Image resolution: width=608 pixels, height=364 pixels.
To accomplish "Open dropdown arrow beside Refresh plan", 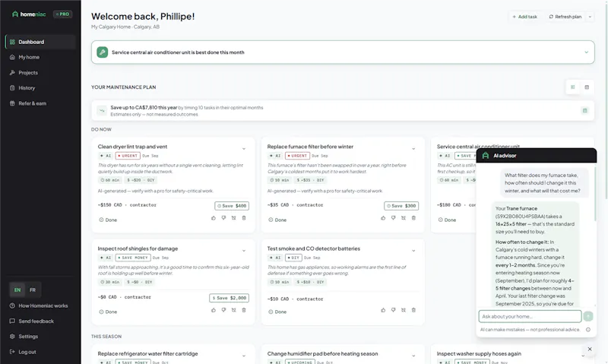I will coord(591,17).
